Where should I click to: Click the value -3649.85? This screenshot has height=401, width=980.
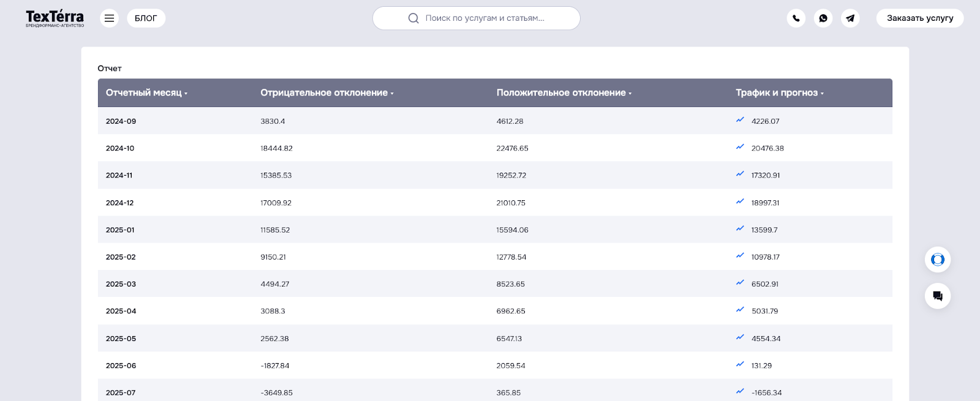(x=277, y=392)
